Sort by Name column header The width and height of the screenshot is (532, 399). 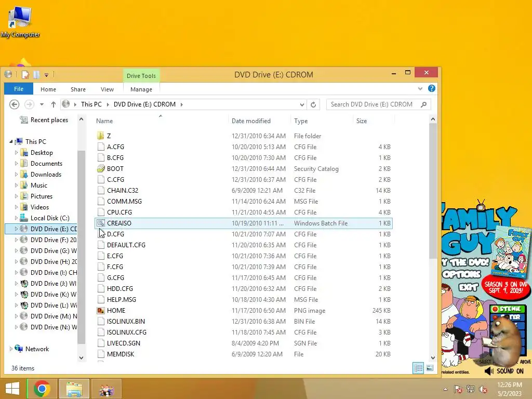pos(162,121)
